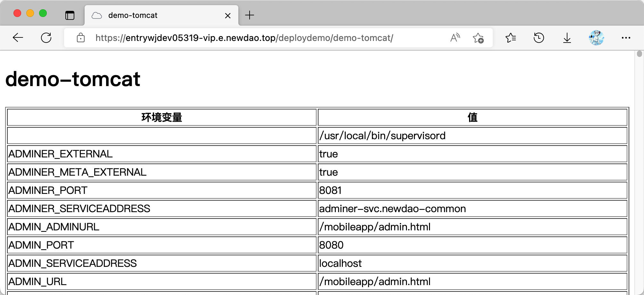The width and height of the screenshot is (644, 295).
Task: Select ADMIN_PORT variable name
Action: [41, 245]
